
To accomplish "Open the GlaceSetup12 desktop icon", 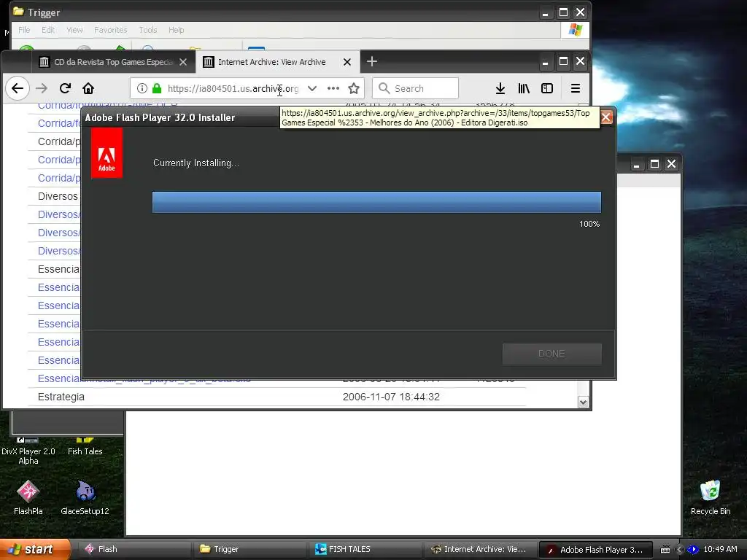I will click(x=85, y=497).
